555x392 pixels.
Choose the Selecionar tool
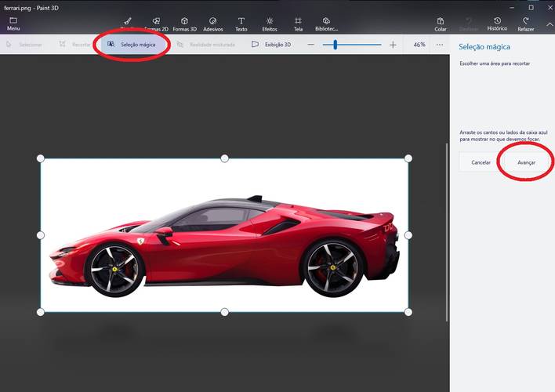pyautogui.click(x=24, y=45)
